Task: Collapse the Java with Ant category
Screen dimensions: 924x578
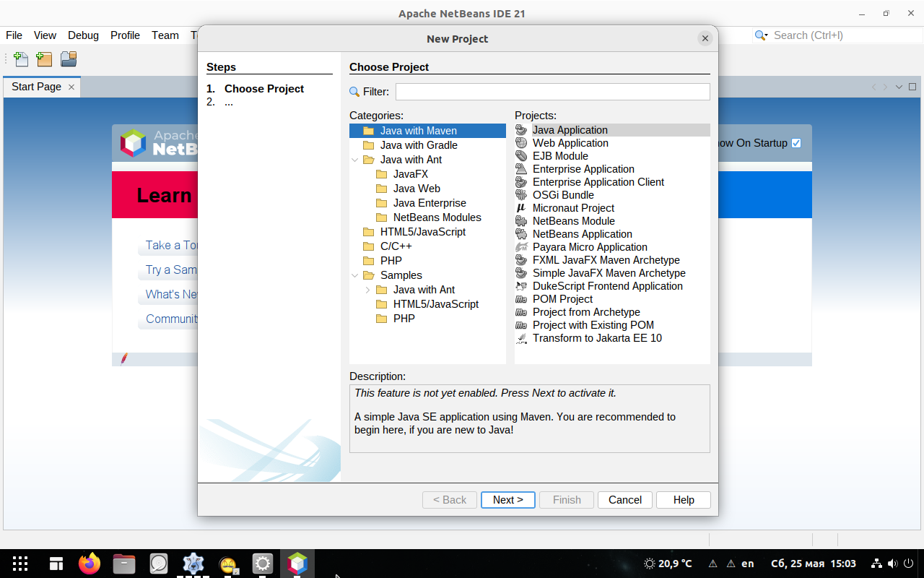Action: point(355,160)
